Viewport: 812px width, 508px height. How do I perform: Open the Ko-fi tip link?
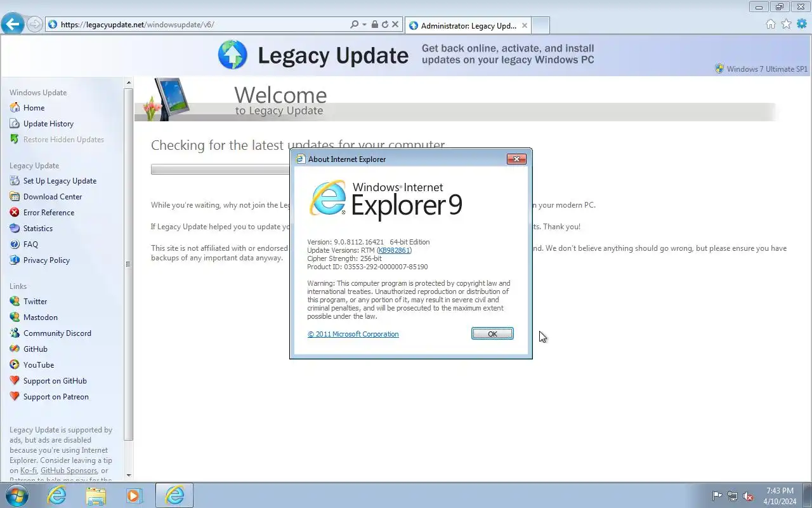pyautogui.click(x=29, y=471)
